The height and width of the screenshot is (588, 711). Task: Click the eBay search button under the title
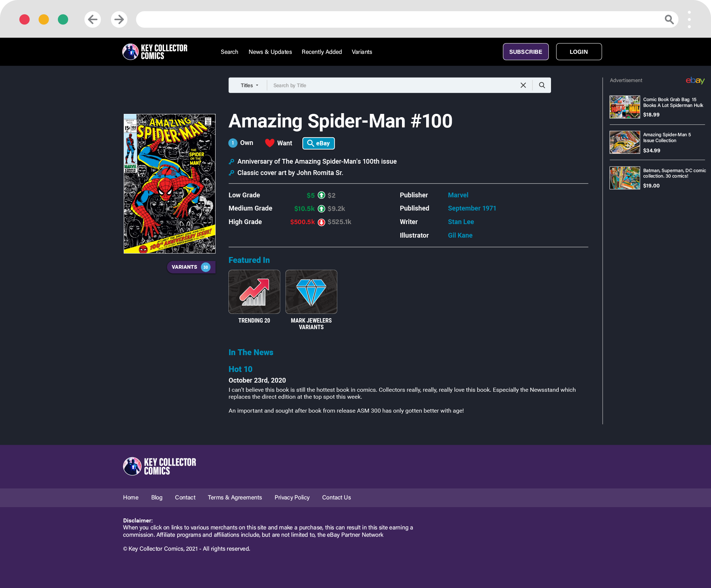[x=319, y=143]
